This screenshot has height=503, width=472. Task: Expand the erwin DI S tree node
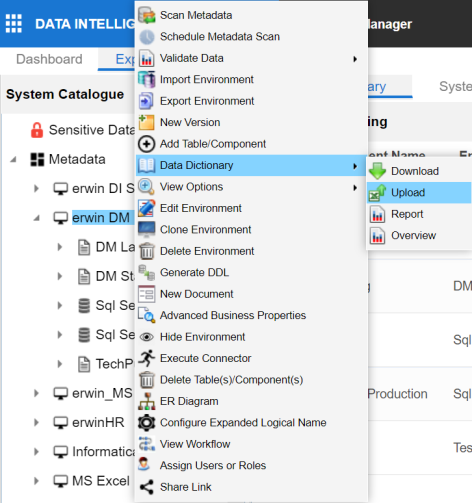click(36, 189)
